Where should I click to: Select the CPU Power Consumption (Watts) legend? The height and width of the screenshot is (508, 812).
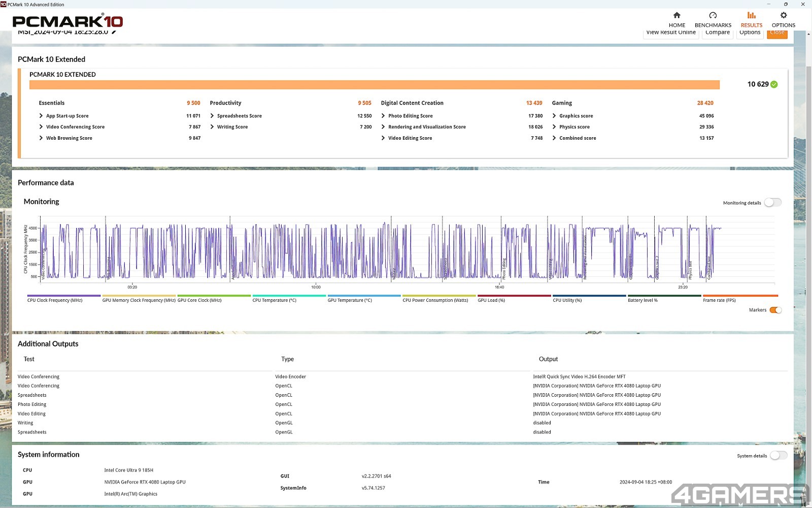coord(439,298)
